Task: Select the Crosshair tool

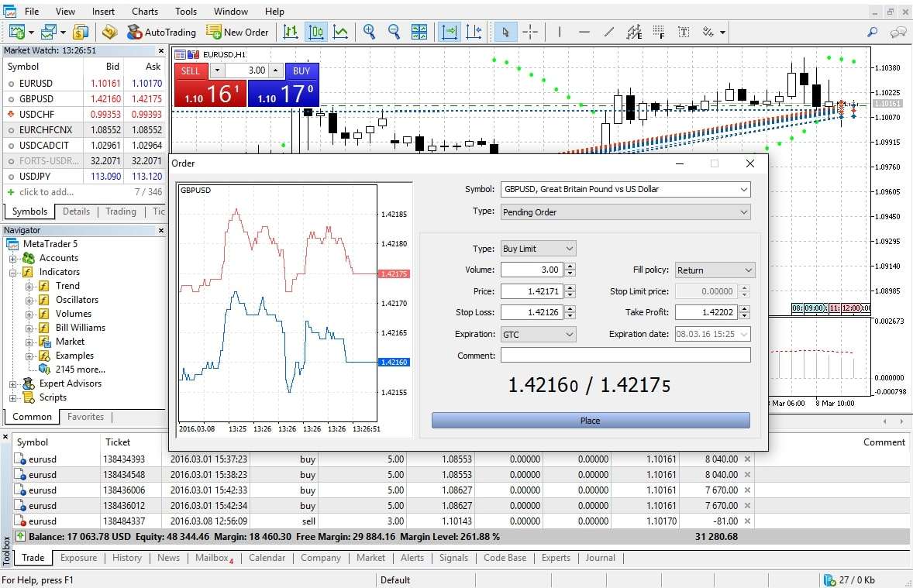Action: click(530, 32)
